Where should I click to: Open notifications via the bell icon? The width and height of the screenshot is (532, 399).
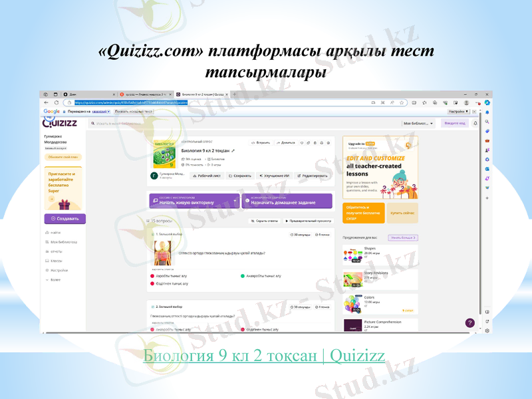pos(475,123)
